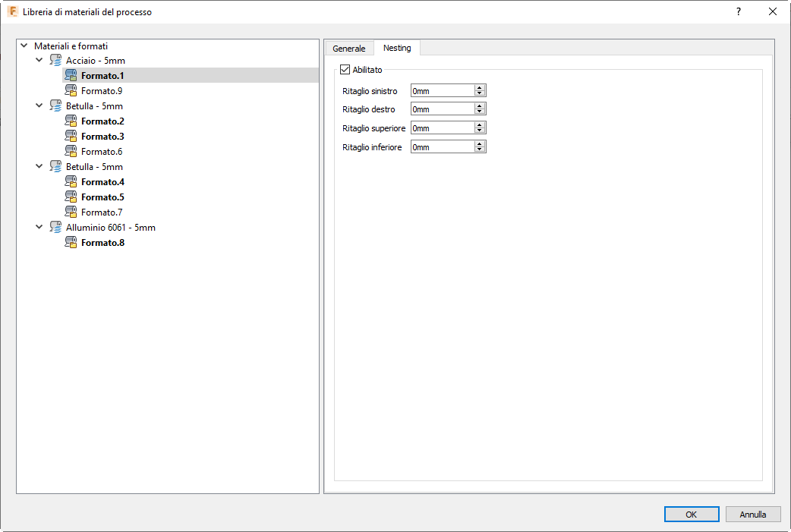
Task: Click the Formato.3 sheet icon
Action: click(x=71, y=136)
